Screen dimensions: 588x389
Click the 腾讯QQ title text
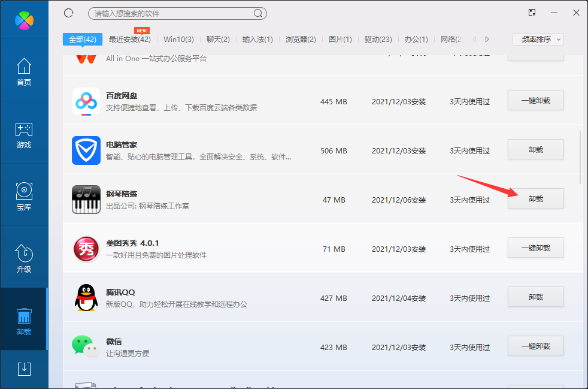(120, 292)
